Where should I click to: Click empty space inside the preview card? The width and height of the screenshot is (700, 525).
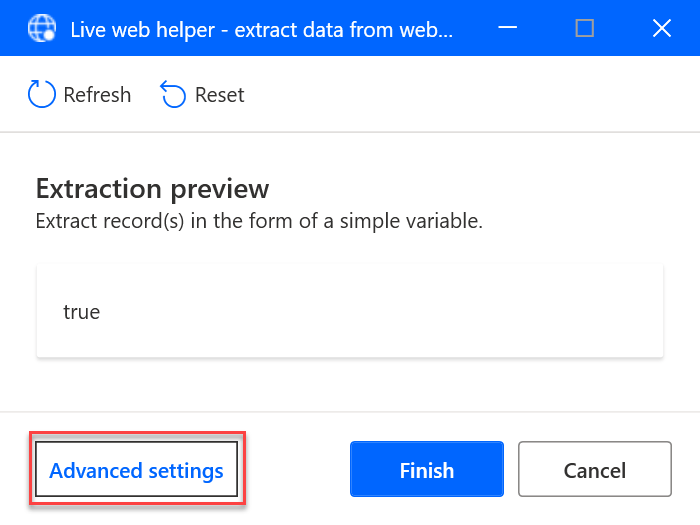[400, 312]
